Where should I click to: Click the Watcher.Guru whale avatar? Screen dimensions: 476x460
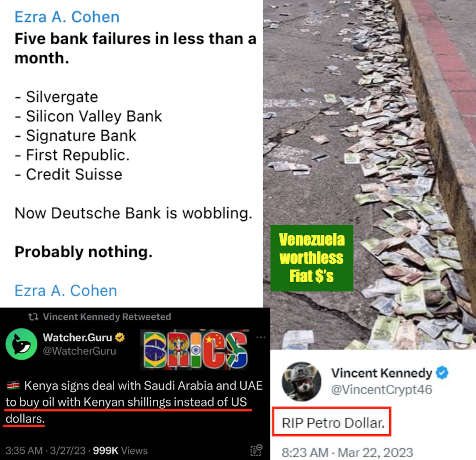pos(21,344)
